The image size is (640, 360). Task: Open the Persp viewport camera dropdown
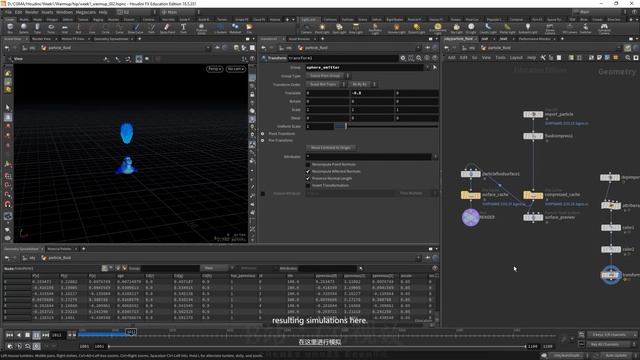pyautogui.click(x=215, y=69)
